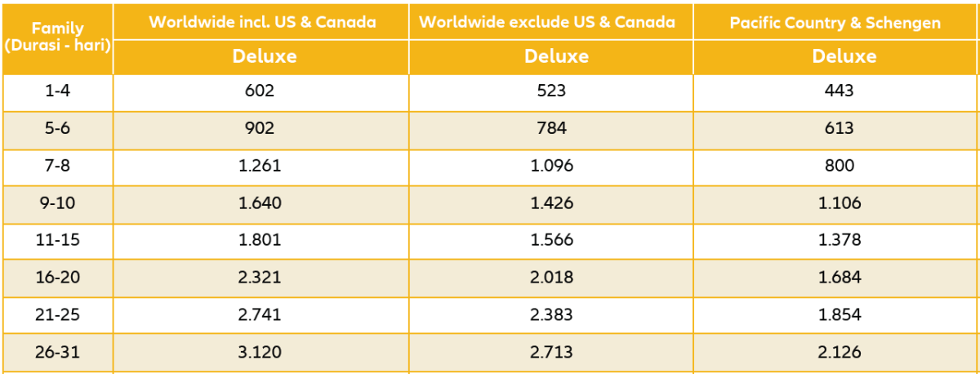Select the 5-6 duration row label
The height and width of the screenshot is (374, 980).
[x=57, y=129]
